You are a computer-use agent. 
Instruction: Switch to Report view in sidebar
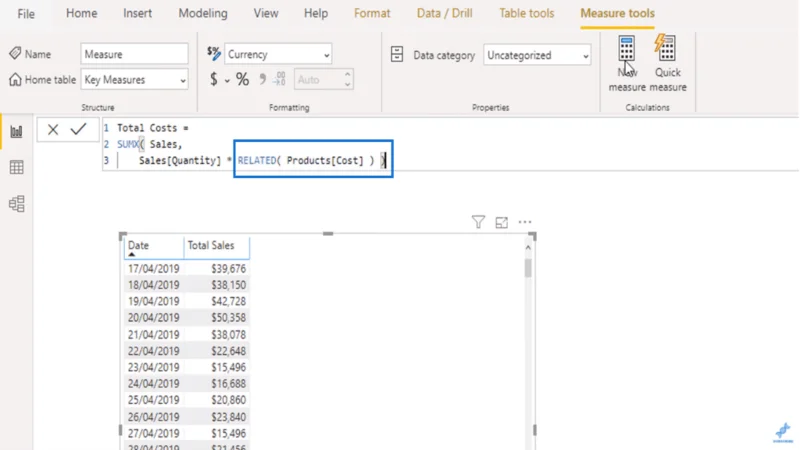pos(16,132)
